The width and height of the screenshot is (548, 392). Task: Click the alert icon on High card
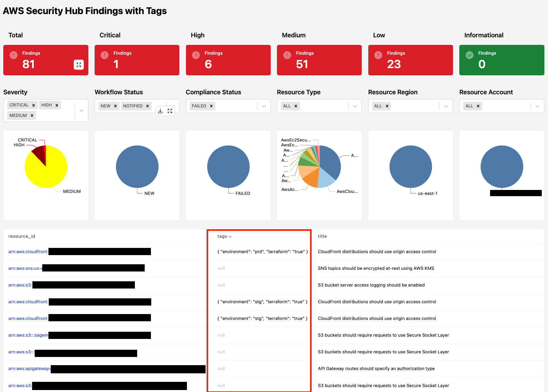pos(196,55)
